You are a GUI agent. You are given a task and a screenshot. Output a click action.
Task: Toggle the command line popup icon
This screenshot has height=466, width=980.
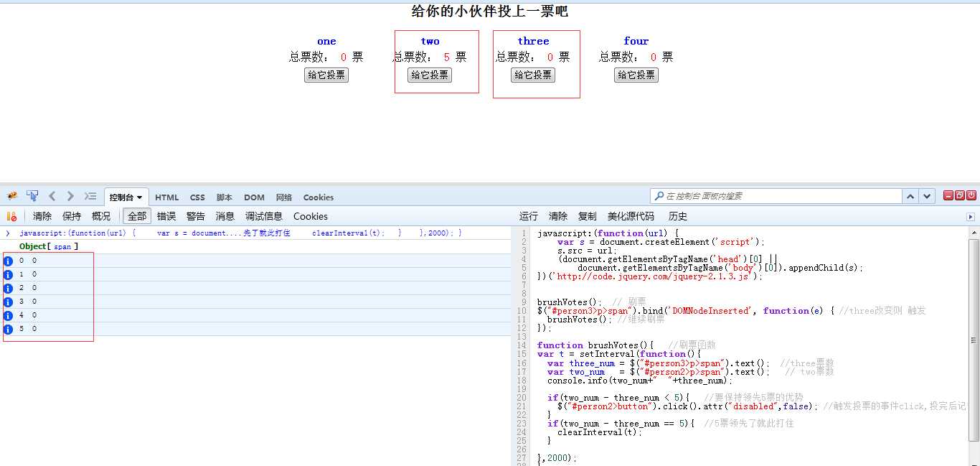(90, 196)
